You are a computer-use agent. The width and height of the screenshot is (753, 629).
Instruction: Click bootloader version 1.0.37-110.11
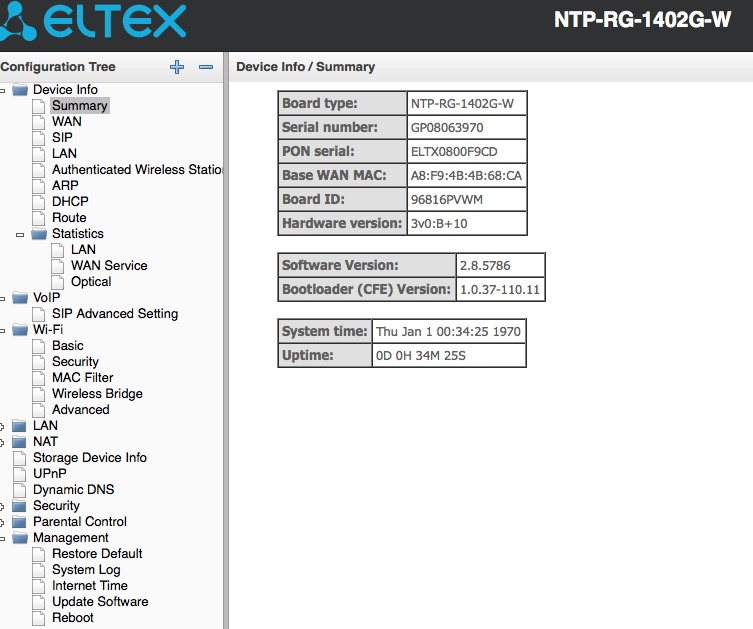pos(500,290)
